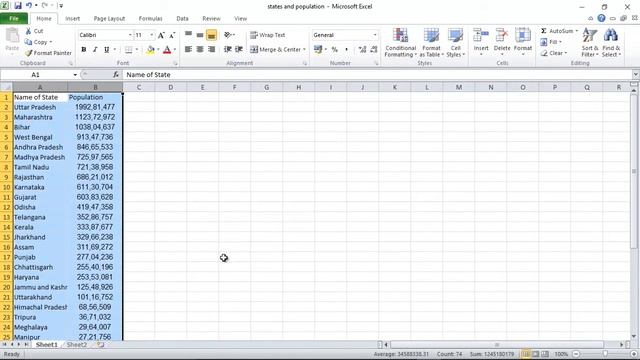Apply Comma Style

[347, 49]
